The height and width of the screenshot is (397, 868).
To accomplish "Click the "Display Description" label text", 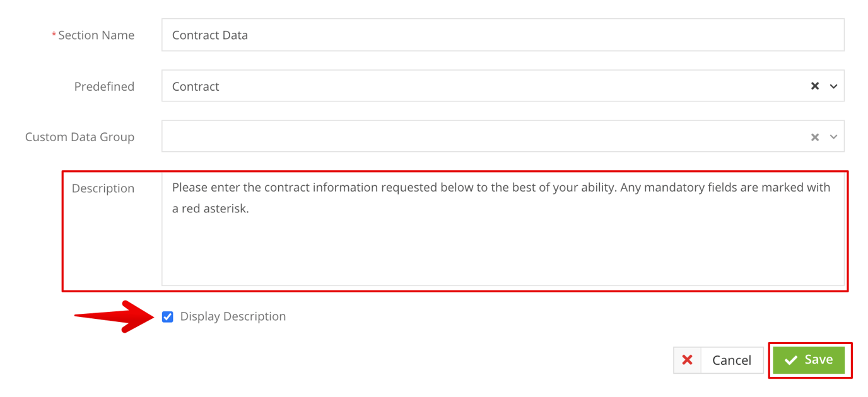I will (x=233, y=316).
